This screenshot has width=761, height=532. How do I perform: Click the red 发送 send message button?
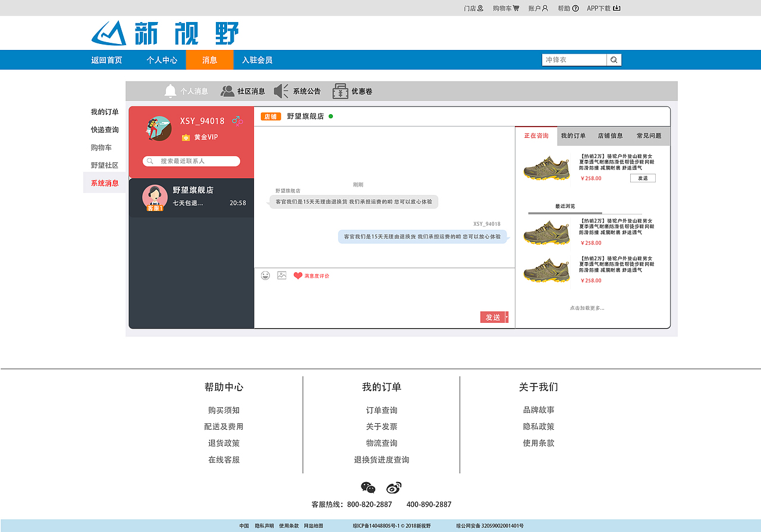pos(493,317)
